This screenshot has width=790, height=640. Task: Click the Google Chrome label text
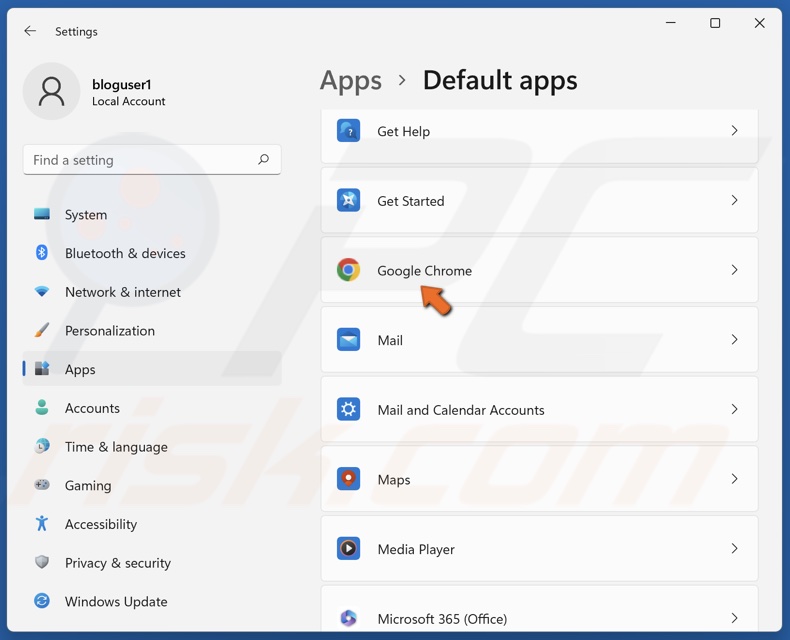[x=425, y=271]
